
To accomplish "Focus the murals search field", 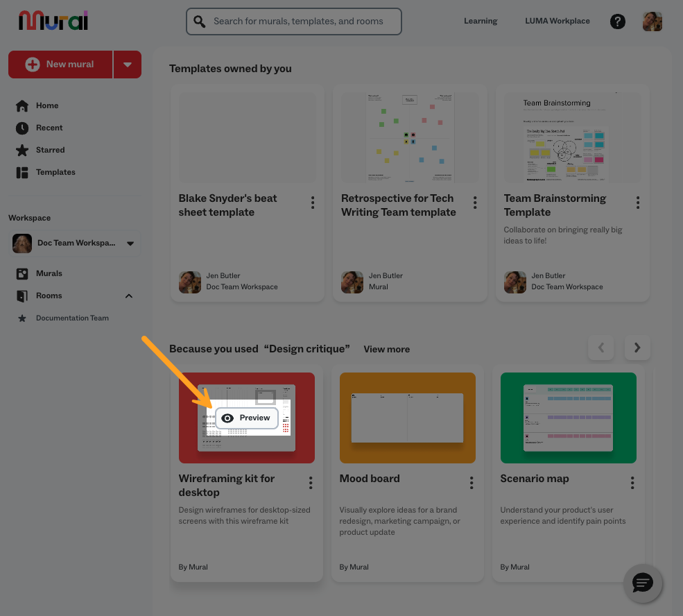I will tap(293, 22).
